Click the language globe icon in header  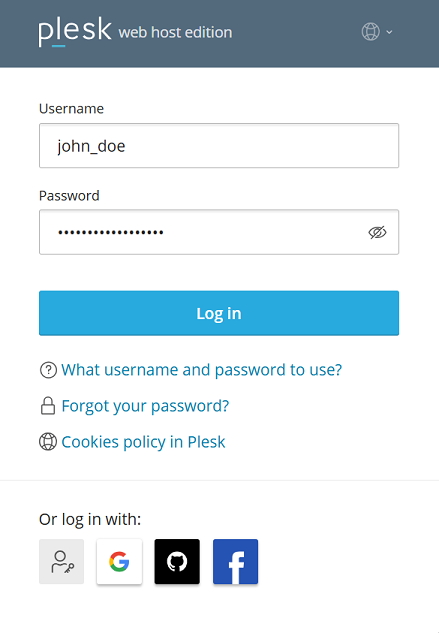(370, 31)
